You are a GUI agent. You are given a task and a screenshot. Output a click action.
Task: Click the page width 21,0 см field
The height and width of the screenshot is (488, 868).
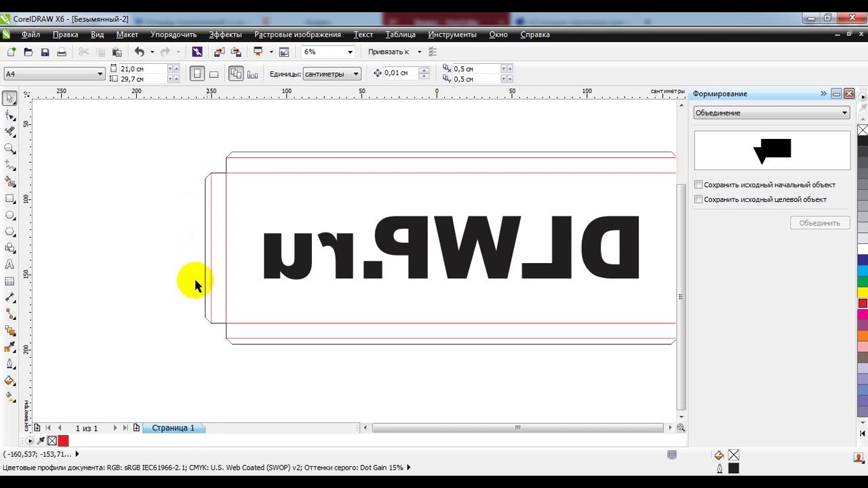[142, 68]
